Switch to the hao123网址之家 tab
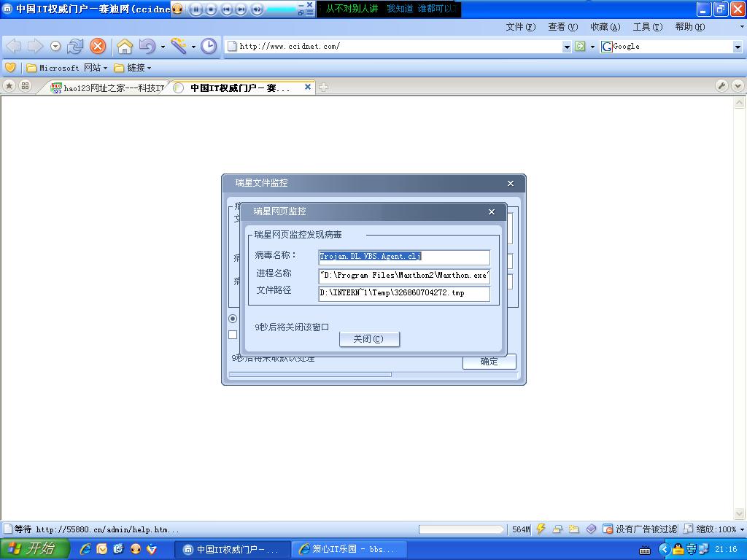747x560 pixels. [x=108, y=87]
